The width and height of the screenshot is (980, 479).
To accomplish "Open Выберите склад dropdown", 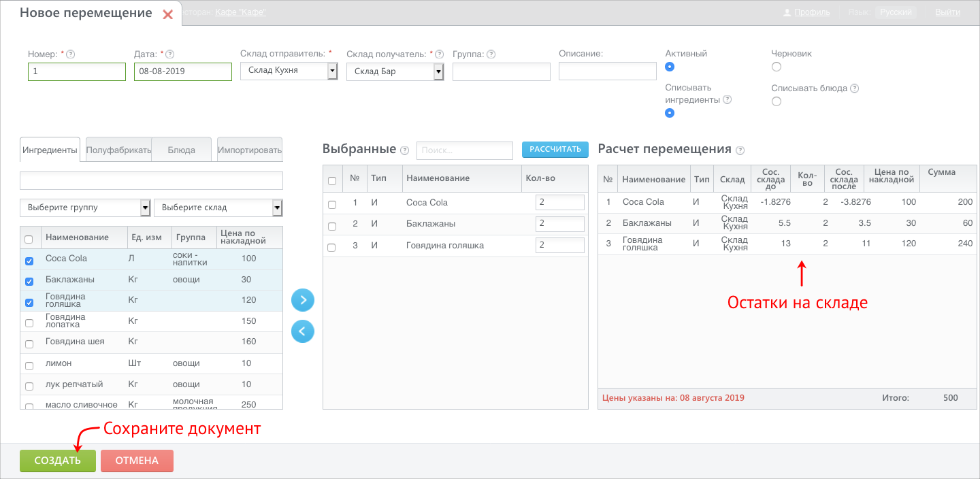I will coord(218,208).
